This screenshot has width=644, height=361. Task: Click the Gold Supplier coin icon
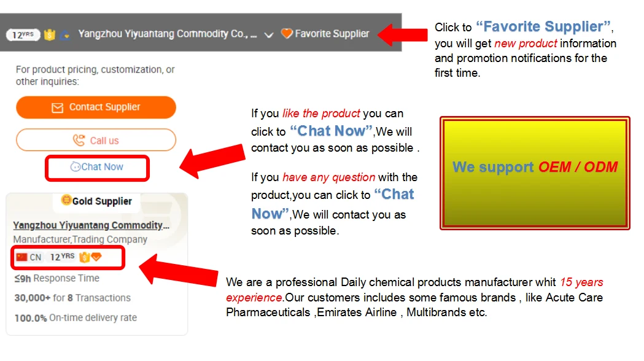tap(66, 200)
